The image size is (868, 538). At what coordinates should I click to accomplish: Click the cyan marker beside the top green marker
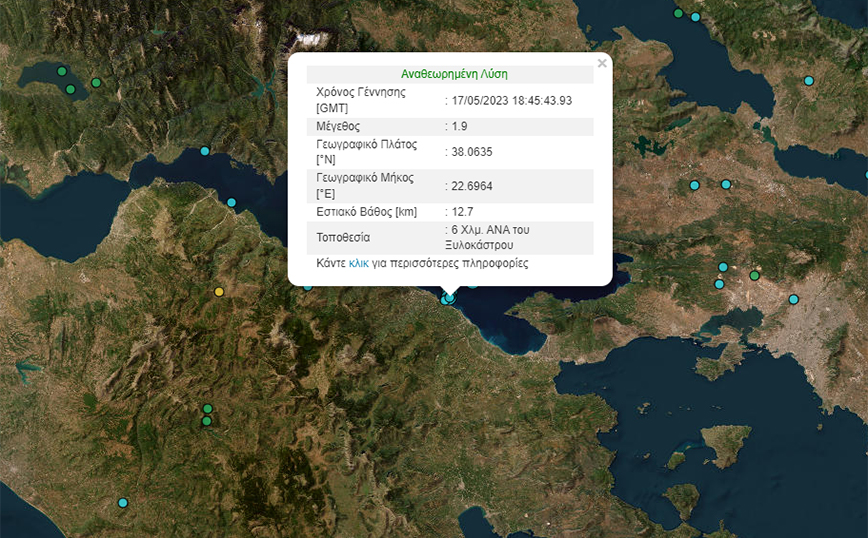point(695,17)
